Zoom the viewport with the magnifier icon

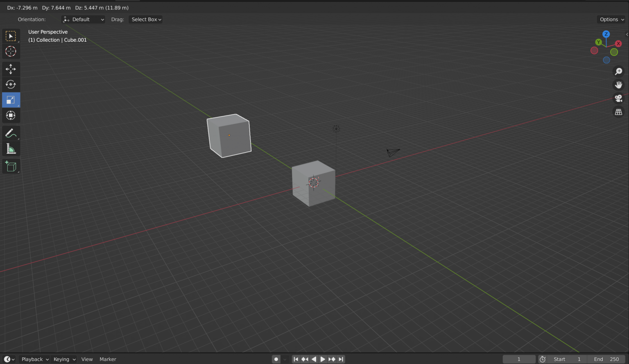coord(618,71)
